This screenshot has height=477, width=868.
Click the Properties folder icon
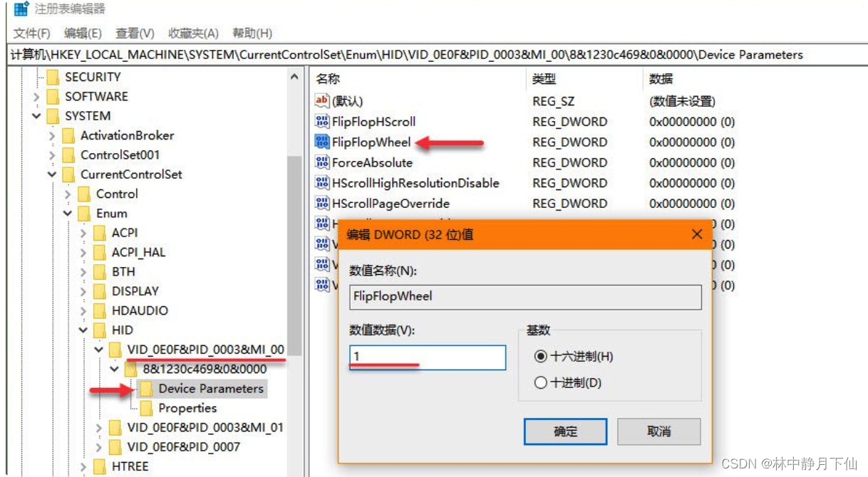click(146, 408)
